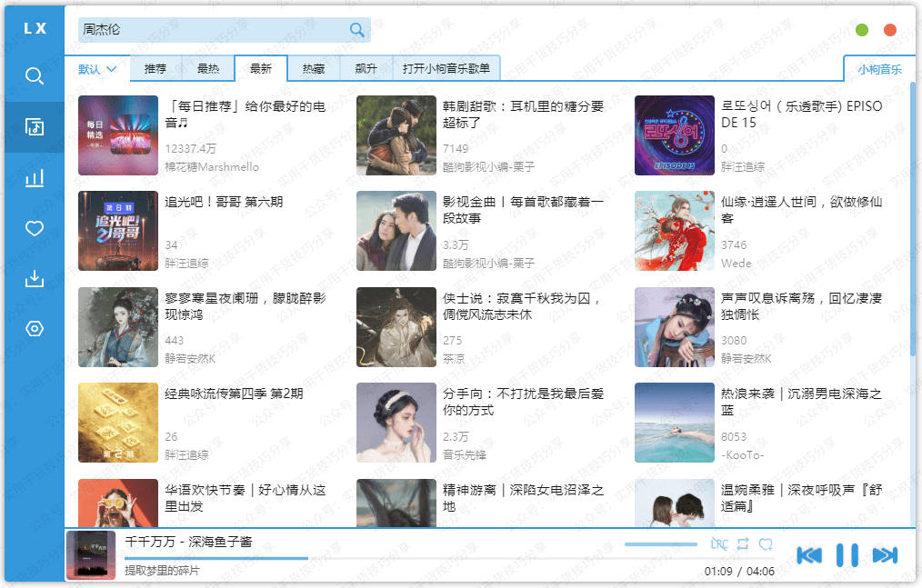Open the search page from the sidebar
This screenshot has width=922, height=588.
click(x=34, y=76)
